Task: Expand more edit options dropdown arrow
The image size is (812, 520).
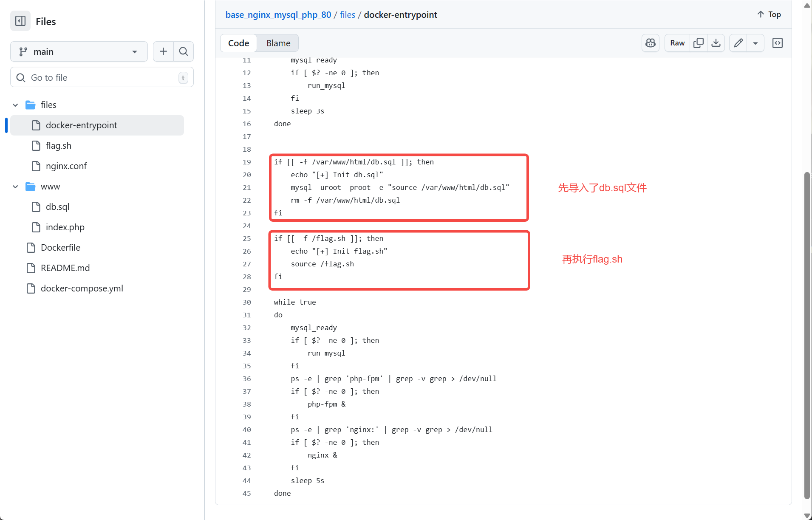Action: 755,43
